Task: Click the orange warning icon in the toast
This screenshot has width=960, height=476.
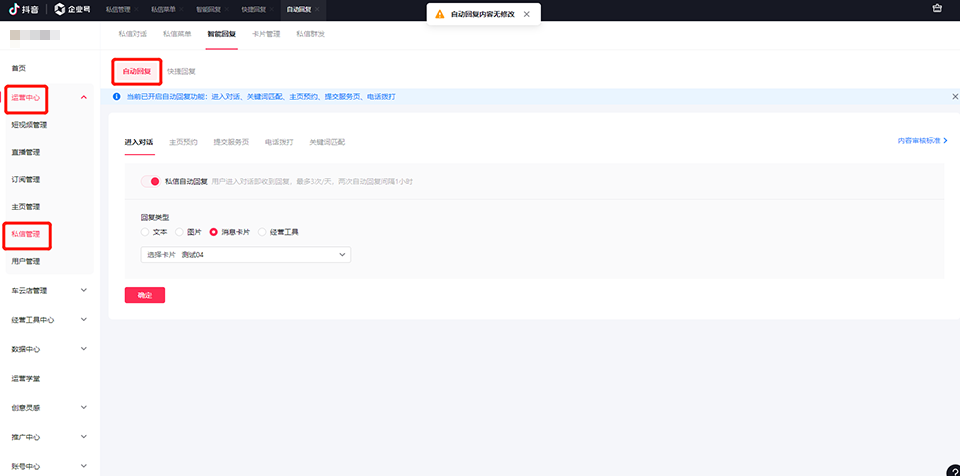Action: (440, 14)
